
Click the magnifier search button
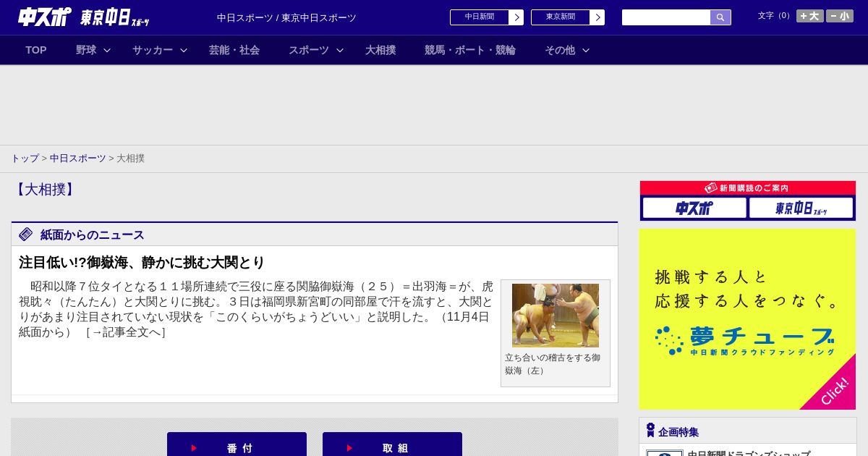tap(720, 17)
